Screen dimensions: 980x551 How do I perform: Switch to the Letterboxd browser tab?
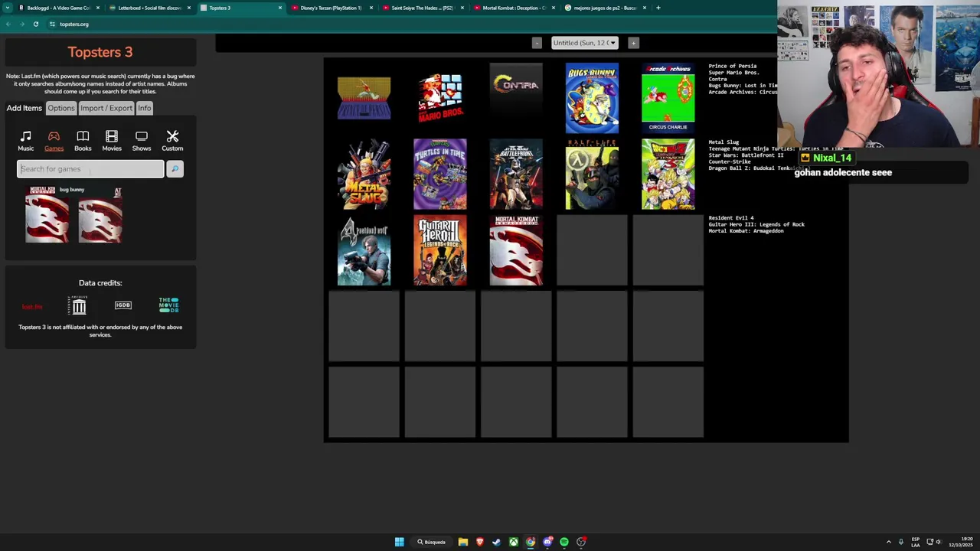tap(148, 8)
